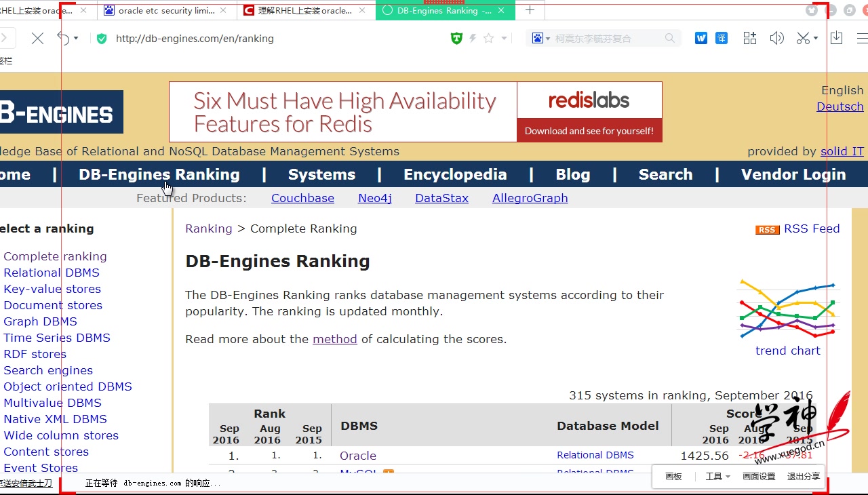Click the blue W extension icon
868x495 pixels.
click(x=701, y=39)
